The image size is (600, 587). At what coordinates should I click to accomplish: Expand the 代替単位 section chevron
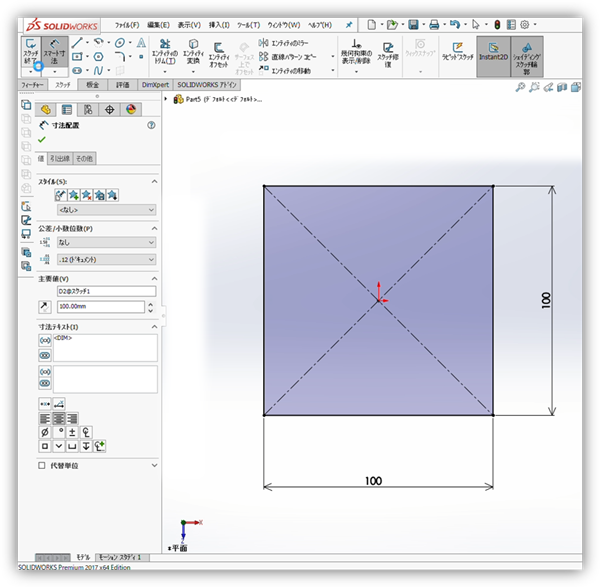pyautogui.click(x=154, y=466)
